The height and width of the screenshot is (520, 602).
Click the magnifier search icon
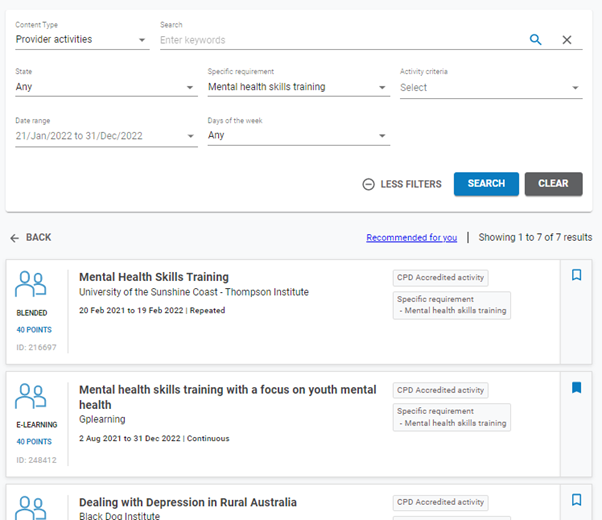(536, 40)
